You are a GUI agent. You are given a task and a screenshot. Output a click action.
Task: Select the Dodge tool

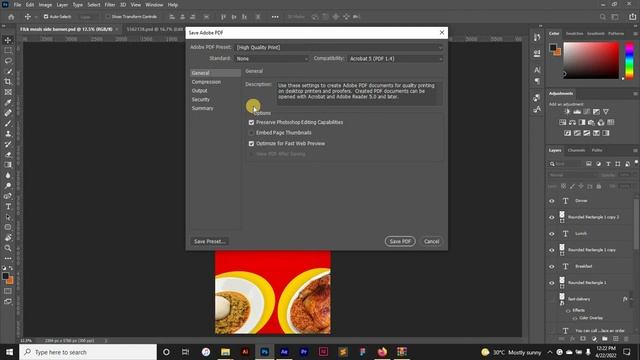(x=8, y=186)
